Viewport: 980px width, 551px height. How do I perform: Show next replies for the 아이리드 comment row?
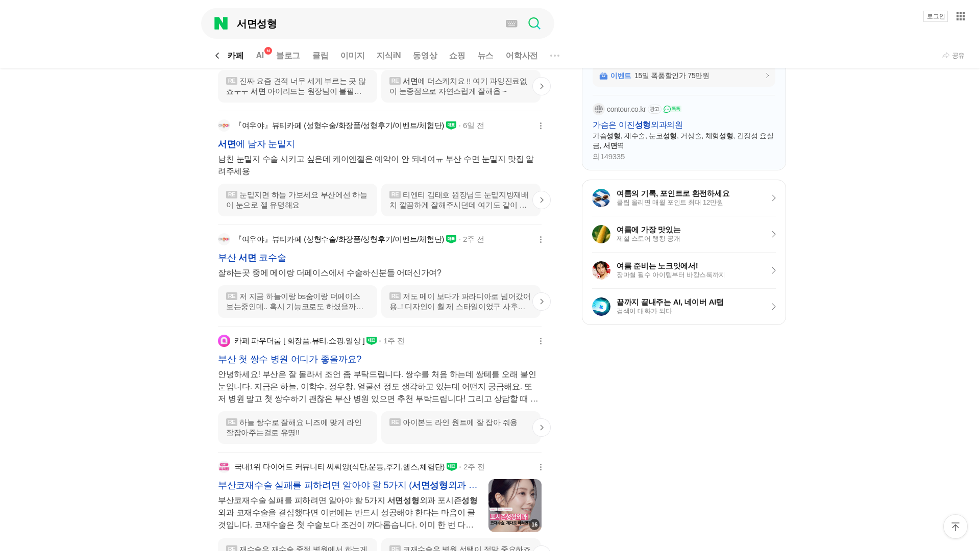(x=542, y=86)
